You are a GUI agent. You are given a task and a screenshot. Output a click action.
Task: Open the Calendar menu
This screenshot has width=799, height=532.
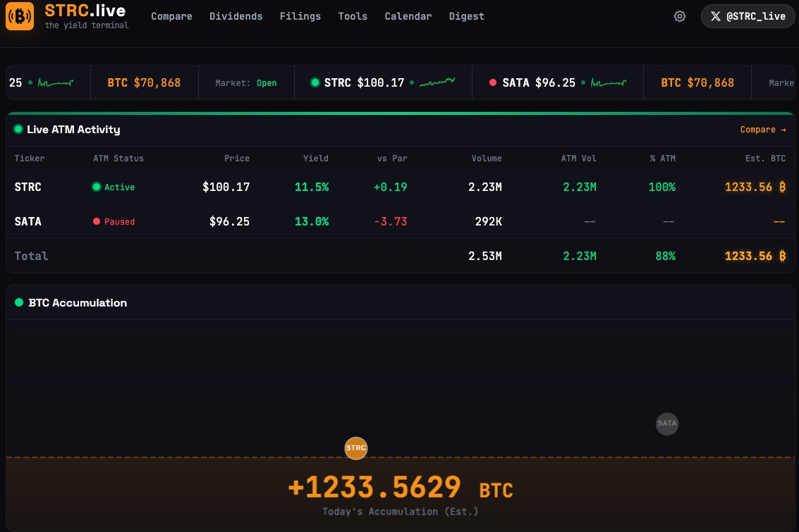pos(408,16)
